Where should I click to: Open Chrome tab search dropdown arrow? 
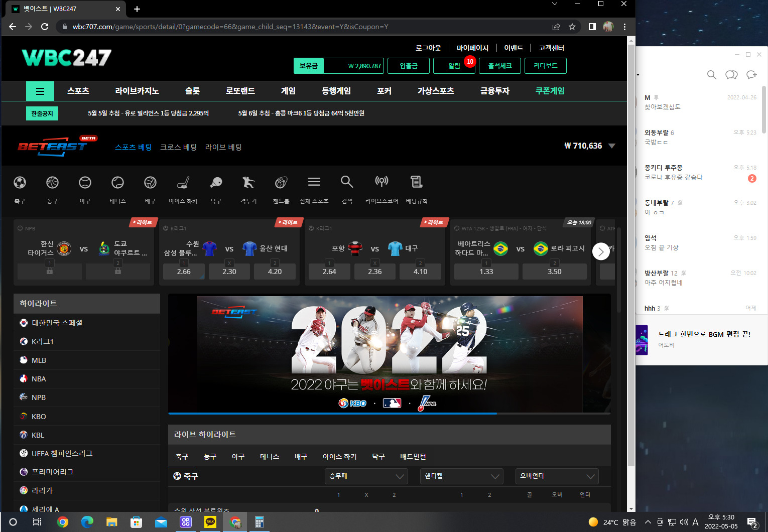click(554, 4)
